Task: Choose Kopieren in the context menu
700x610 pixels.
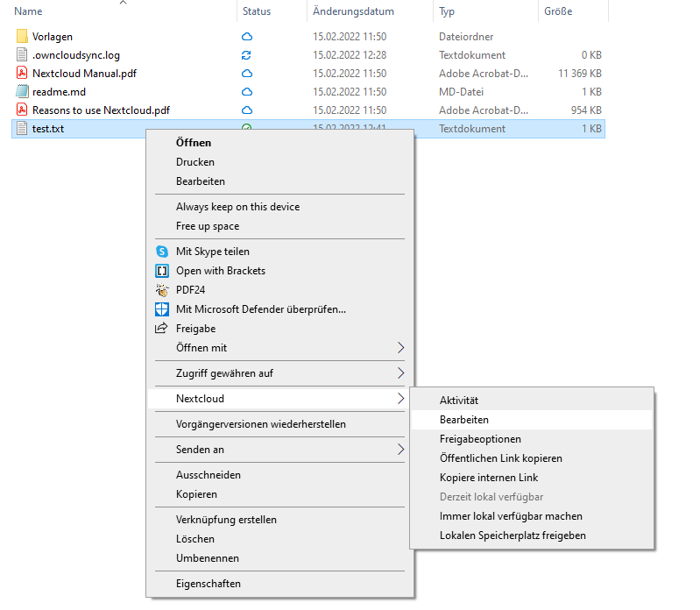Action: tap(279, 494)
